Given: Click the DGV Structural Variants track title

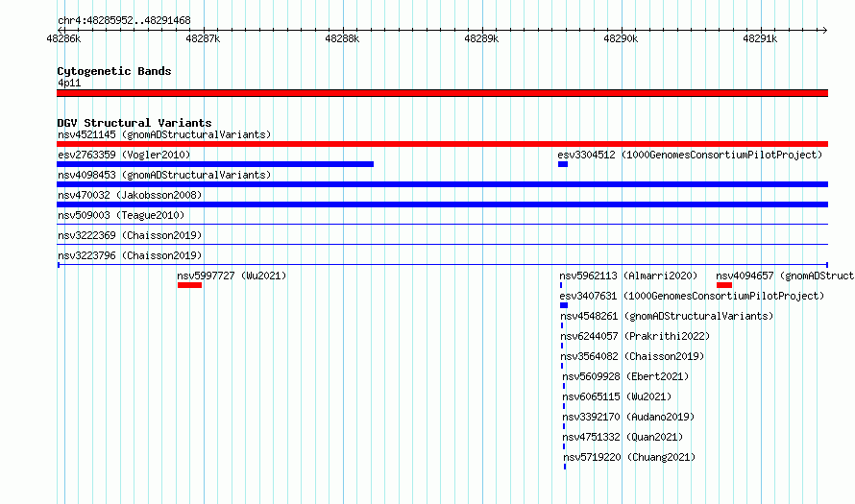Looking at the screenshot, I should click(x=134, y=123).
